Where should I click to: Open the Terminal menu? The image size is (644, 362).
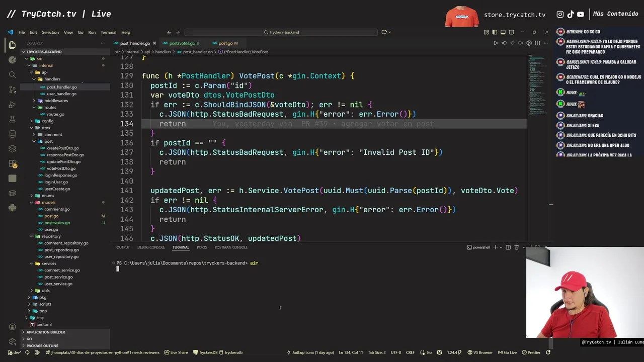108,32
